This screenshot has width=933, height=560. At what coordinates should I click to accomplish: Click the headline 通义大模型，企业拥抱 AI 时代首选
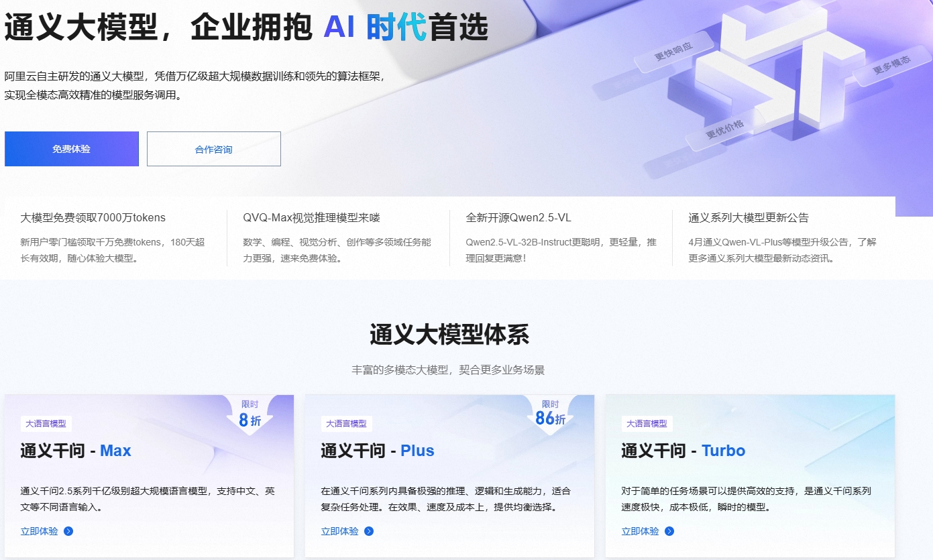[246, 27]
